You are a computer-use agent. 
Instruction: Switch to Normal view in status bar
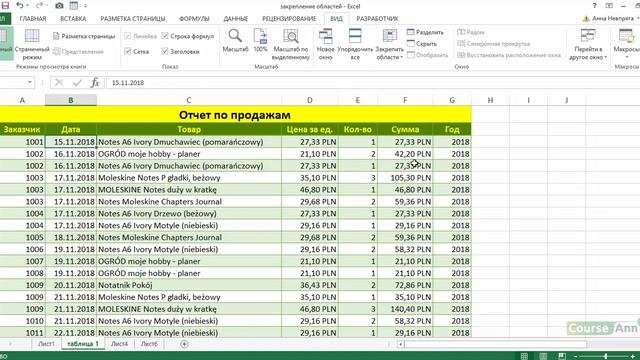click(x=524, y=356)
